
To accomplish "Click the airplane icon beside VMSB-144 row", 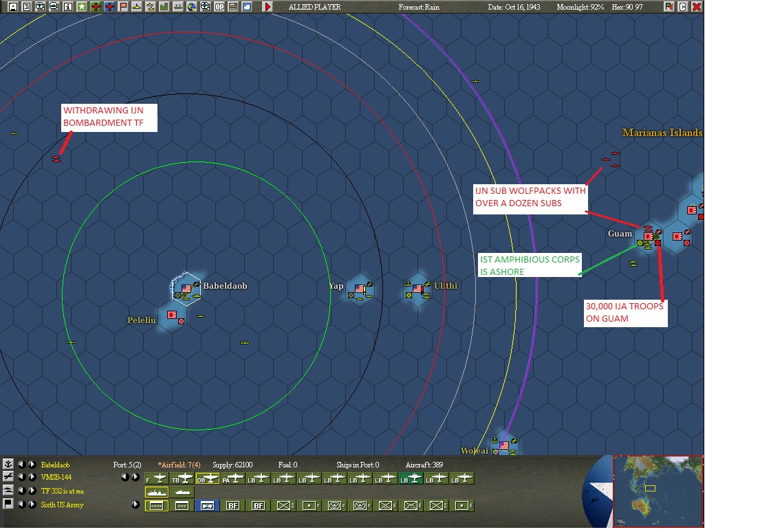I will (8, 476).
